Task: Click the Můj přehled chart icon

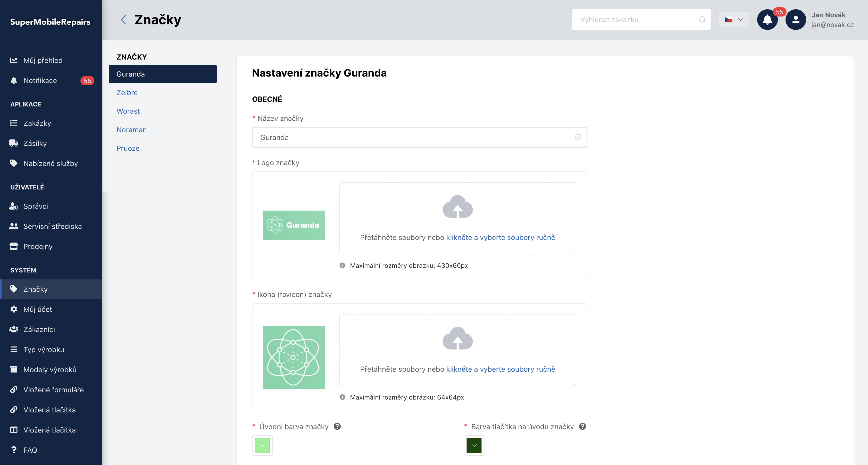Action: point(13,60)
